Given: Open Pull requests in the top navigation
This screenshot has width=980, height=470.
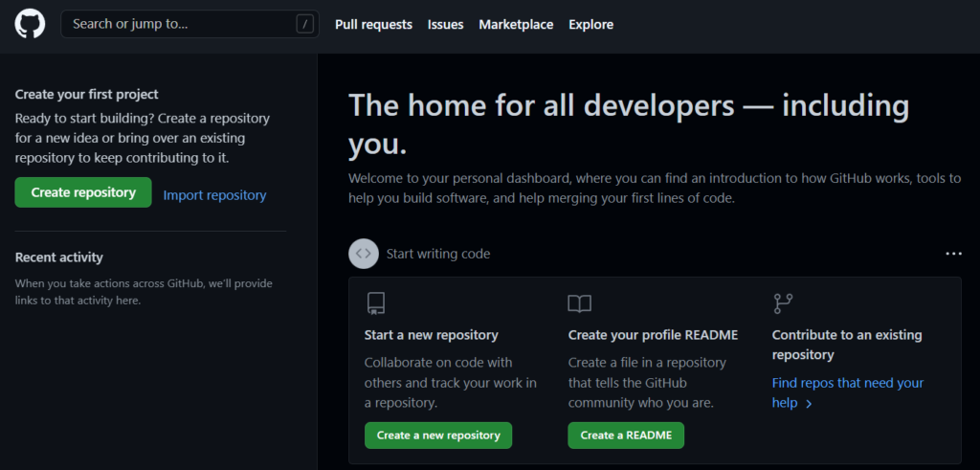Looking at the screenshot, I should coord(373,25).
